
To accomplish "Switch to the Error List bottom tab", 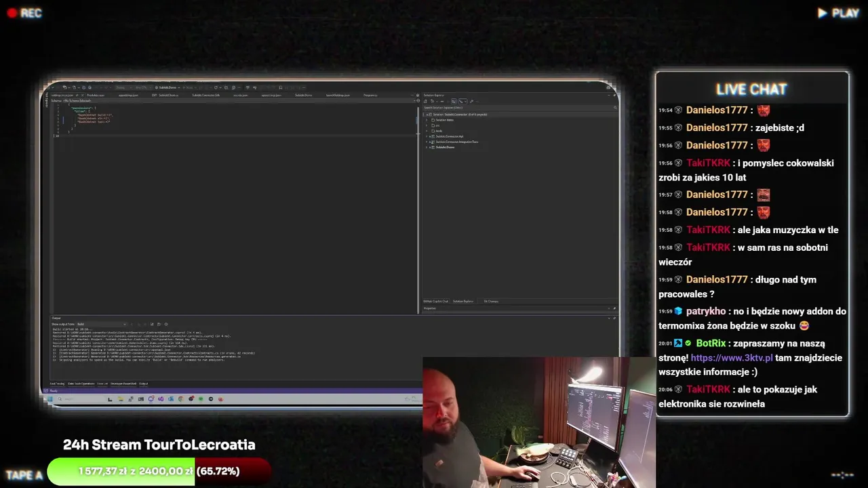I will (102, 384).
